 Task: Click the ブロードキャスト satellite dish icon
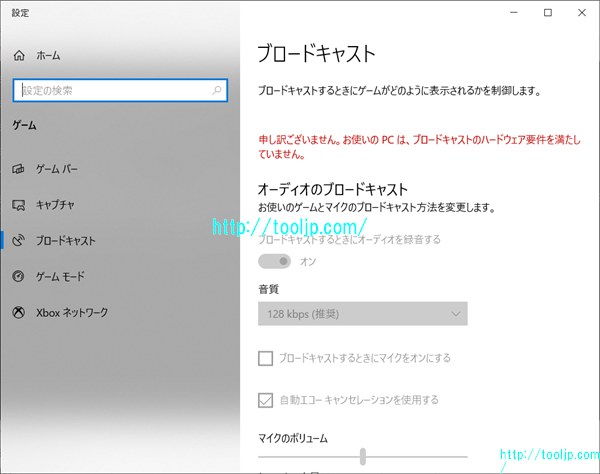click(x=18, y=241)
